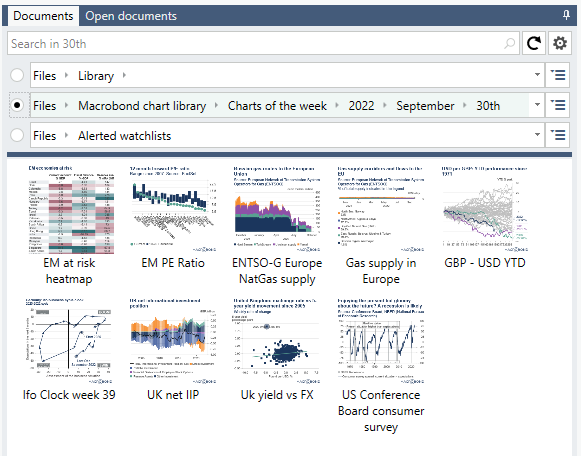Open list menu icon for Charts of the week row
Image resolution: width=581 pixels, height=456 pixels.
558,105
